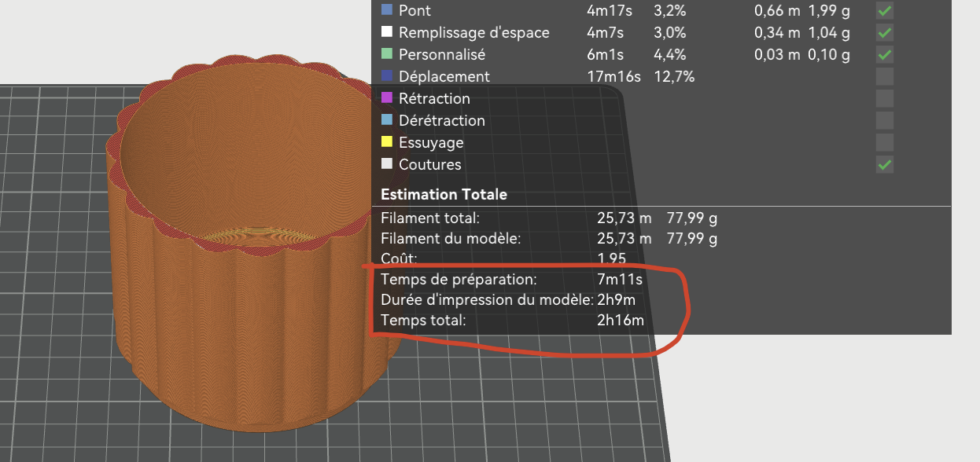Select the Personnalisé legend label
This screenshot has height=462, width=980.
(x=442, y=55)
